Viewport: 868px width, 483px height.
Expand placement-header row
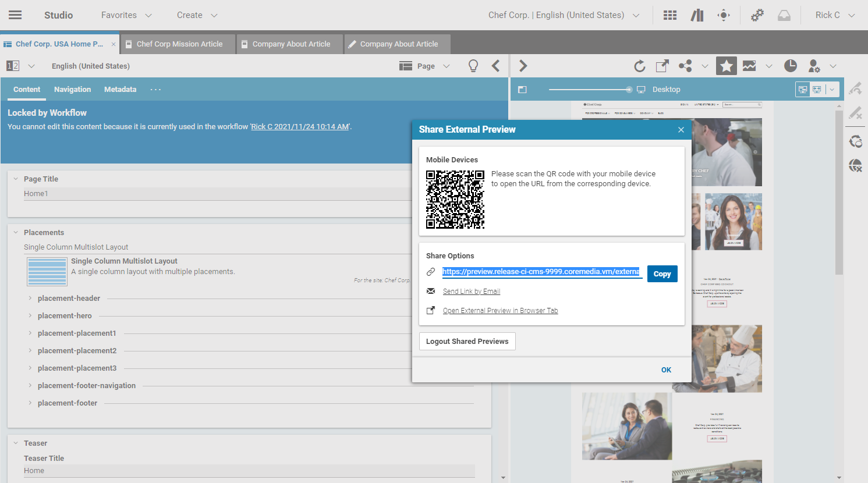point(30,298)
